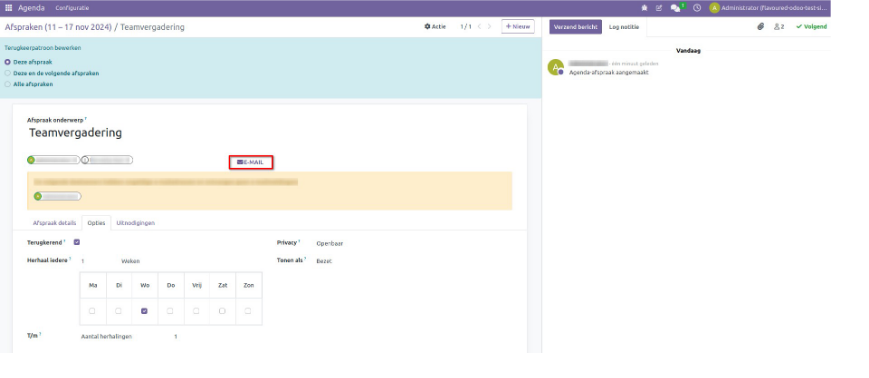The height and width of the screenshot is (378, 869).
Task: Go to previous record with left chevron
Action: point(479,27)
